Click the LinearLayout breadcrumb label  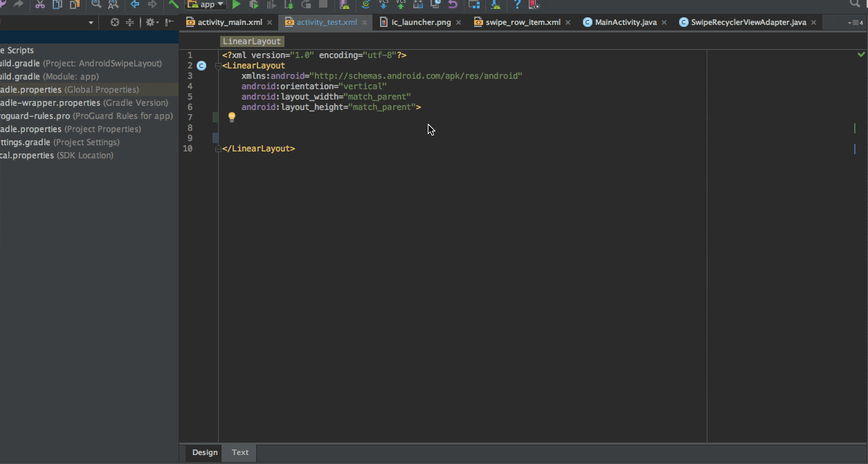tap(252, 41)
